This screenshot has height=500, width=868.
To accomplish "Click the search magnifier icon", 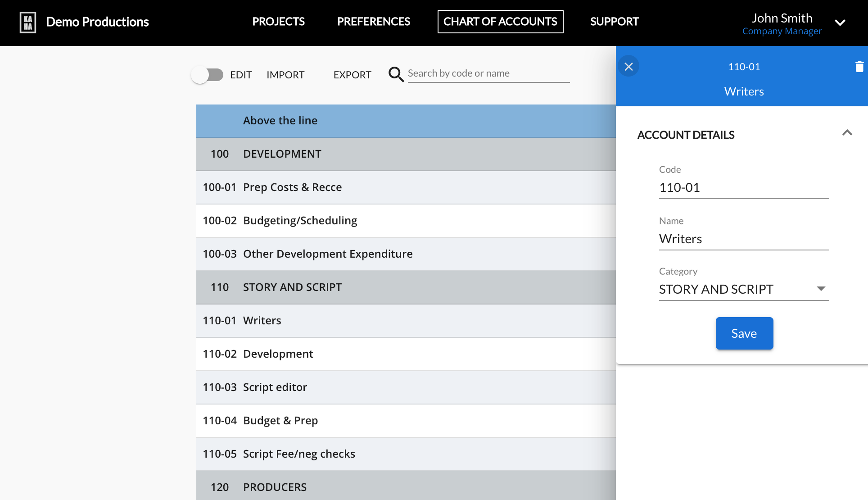I will [396, 74].
